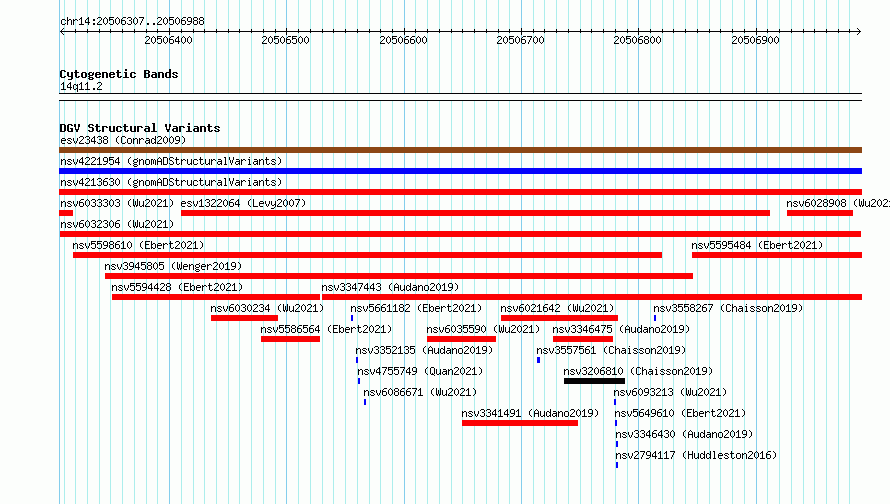890x504 pixels.
Task: Open nsv3352135 (Audano2019) label
Action: [x=424, y=350]
